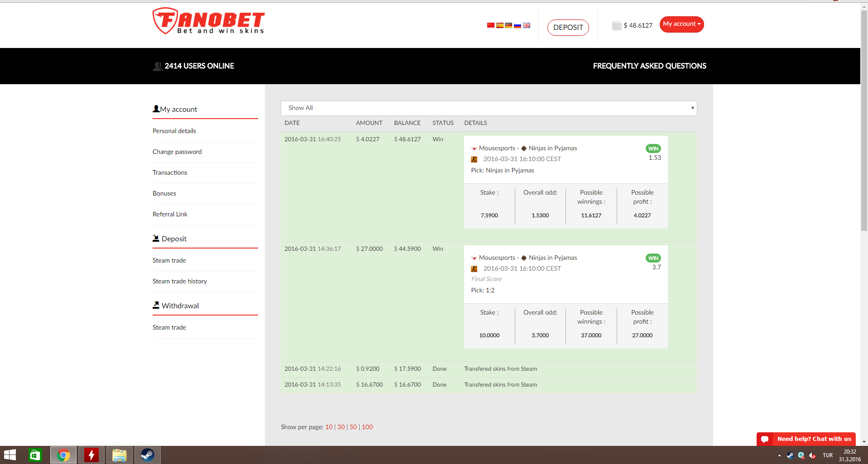868x464 pixels.
Task: Open the My account dropdown button
Action: click(x=681, y=24)
